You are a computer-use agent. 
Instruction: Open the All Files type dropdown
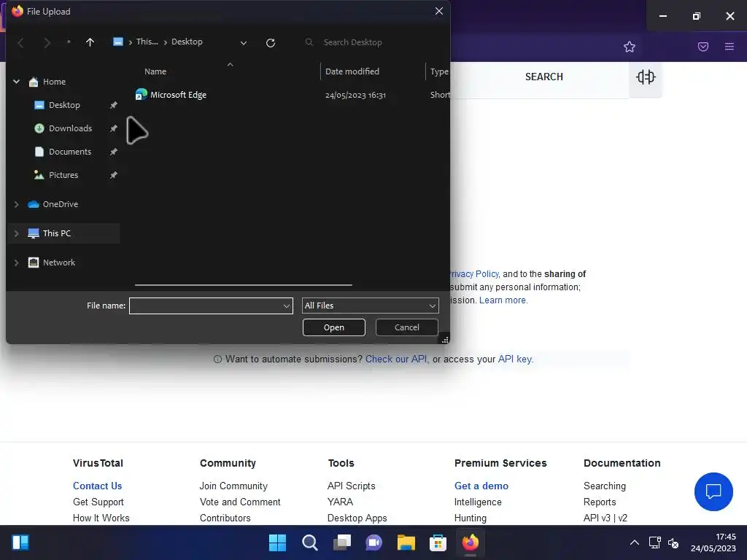click(x=370, y=306)
